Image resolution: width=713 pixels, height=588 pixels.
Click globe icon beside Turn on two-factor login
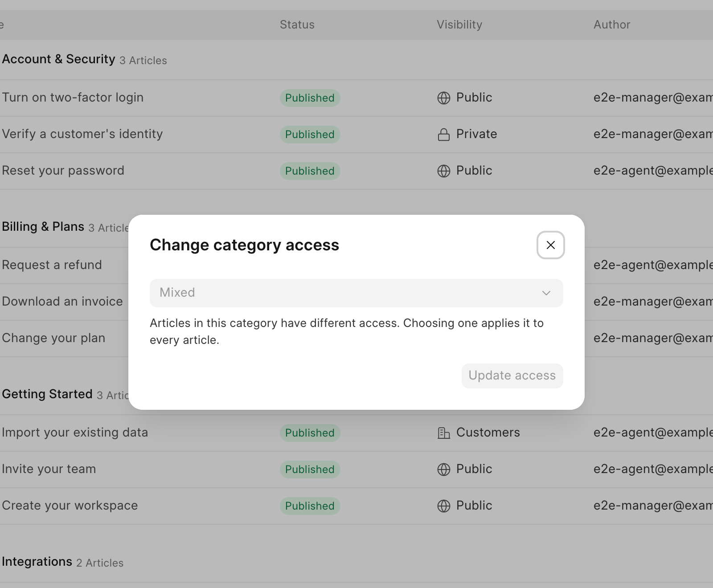coord(444,98)
